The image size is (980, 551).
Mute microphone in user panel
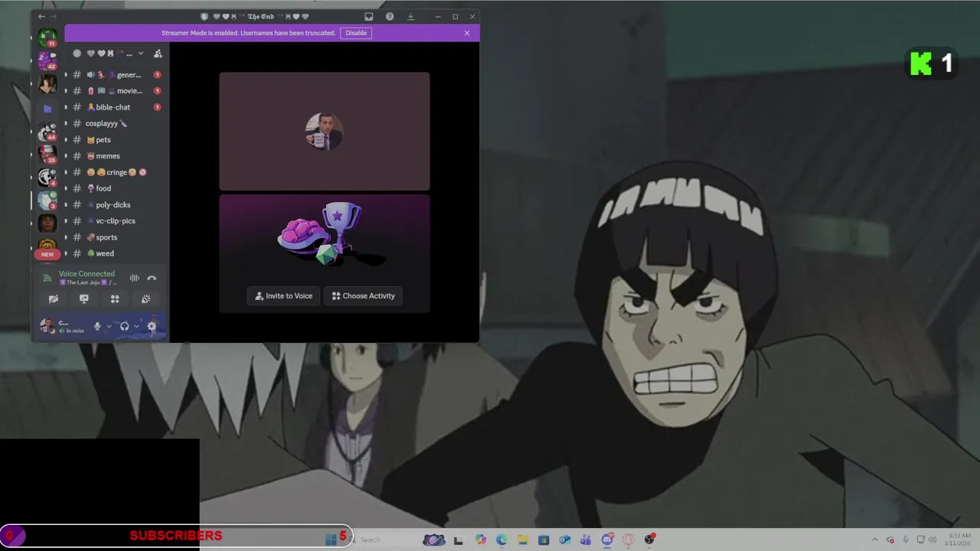[x=97, y=326]
